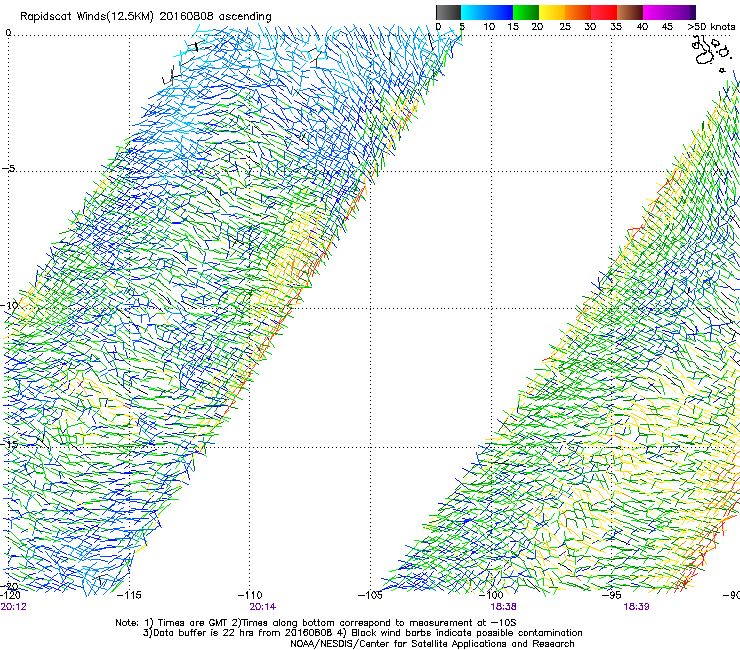Click the purple '20:12' time stamp
The image size is (740, 650).
pyautogui.click(x=13, y=607)
